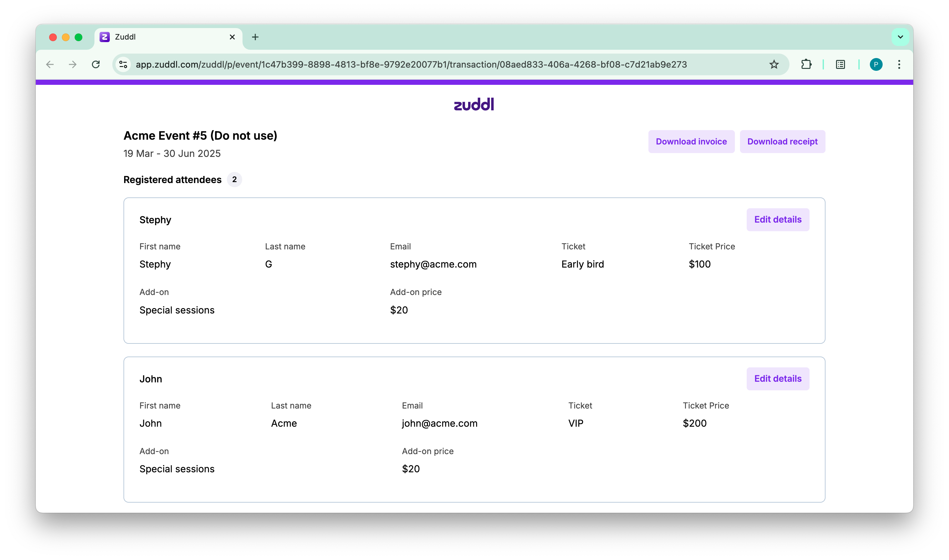Edit details for Stephy
The height and width of the screenshot is (560, 949).
(778, 220)
